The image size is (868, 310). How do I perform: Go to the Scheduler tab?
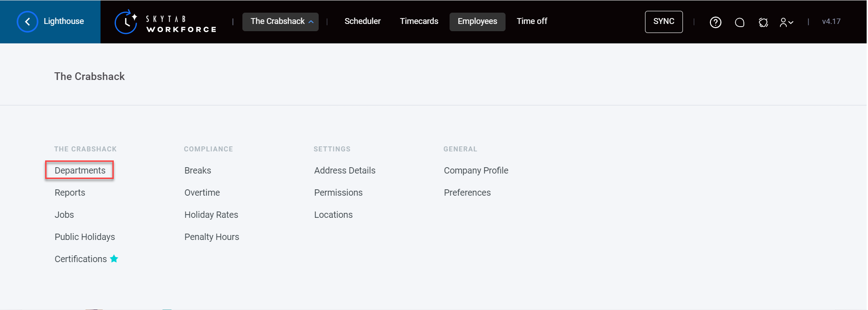pos(362,21)
